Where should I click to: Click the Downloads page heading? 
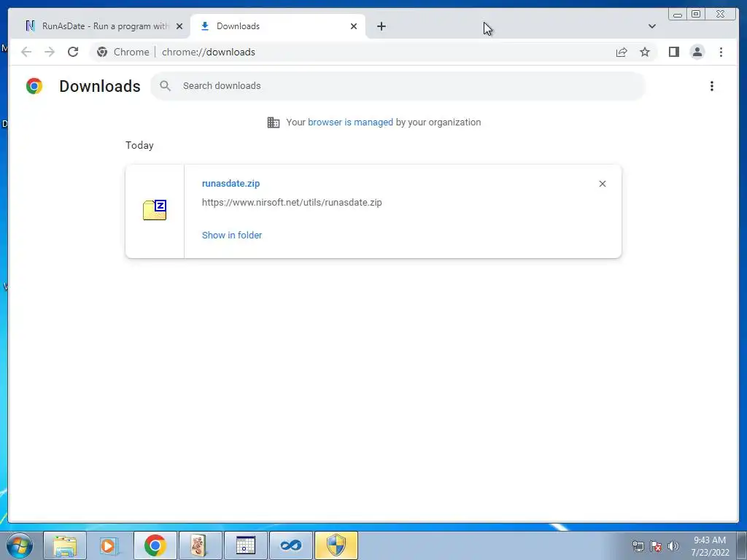click(100, 86)
